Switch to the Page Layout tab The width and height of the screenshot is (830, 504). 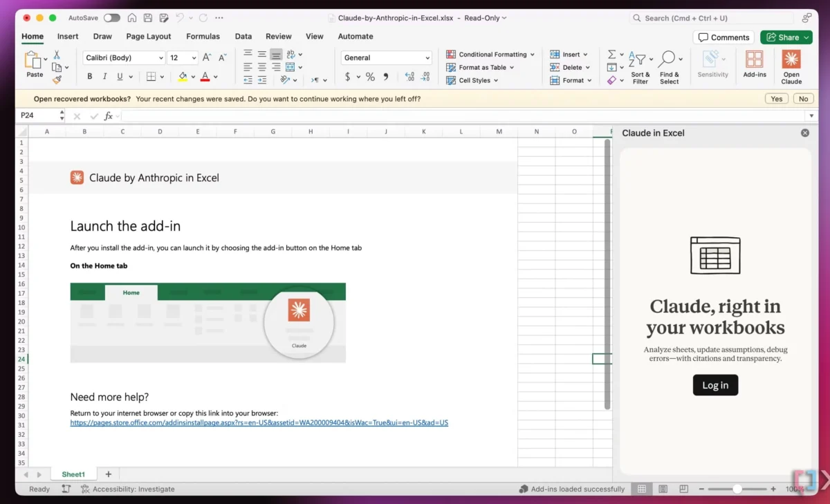point(149,37)
